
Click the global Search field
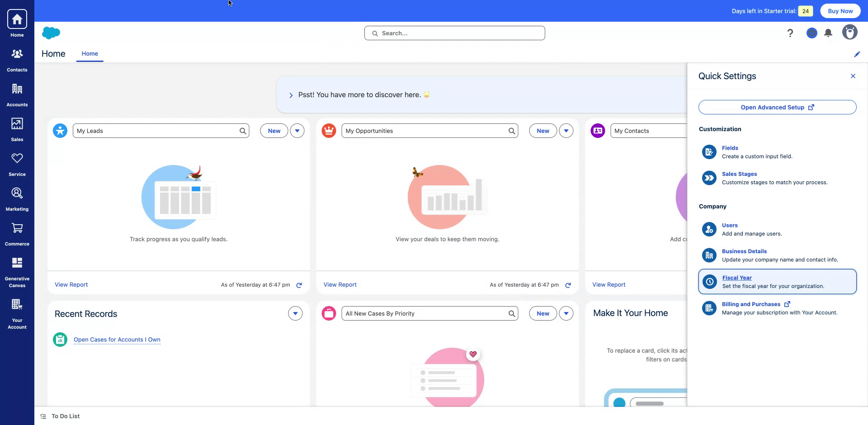454,33
